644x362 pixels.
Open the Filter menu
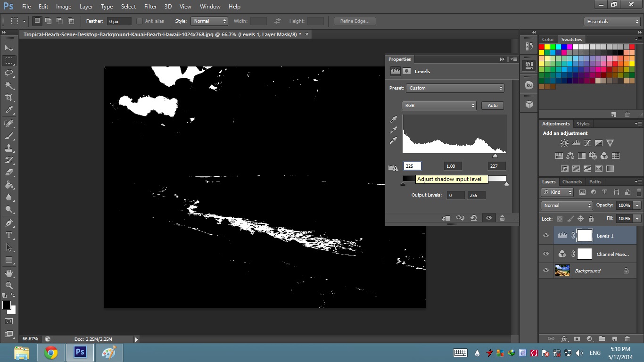pos(150,7)
